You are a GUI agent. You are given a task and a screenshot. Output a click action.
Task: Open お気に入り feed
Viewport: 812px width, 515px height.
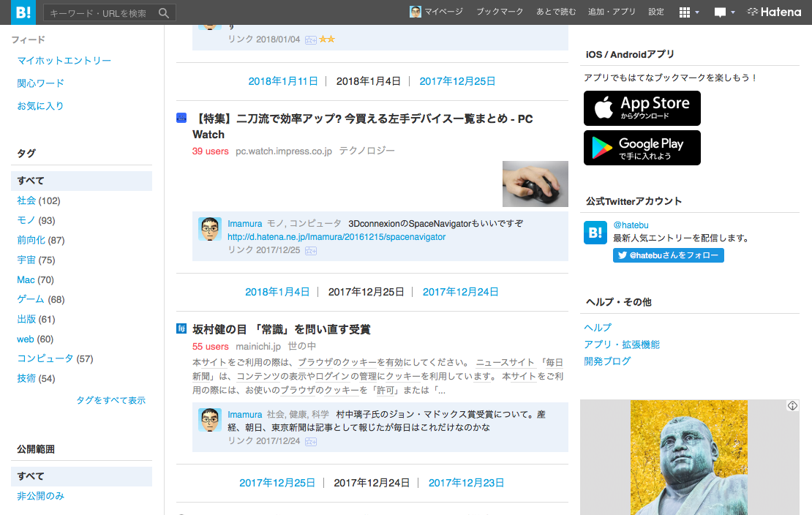[x=40, y=105]
